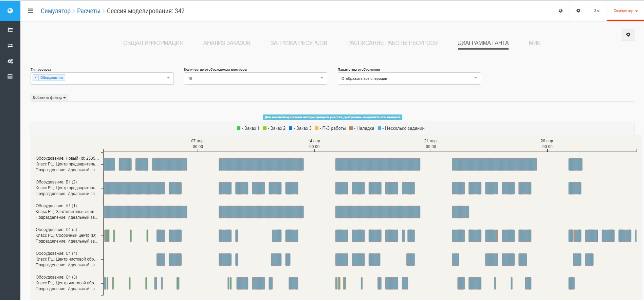The width and height of the screenshot is (644, 301).
Task: Click the Сессия моделирования: 342 page title
Action: coord(146,11)
